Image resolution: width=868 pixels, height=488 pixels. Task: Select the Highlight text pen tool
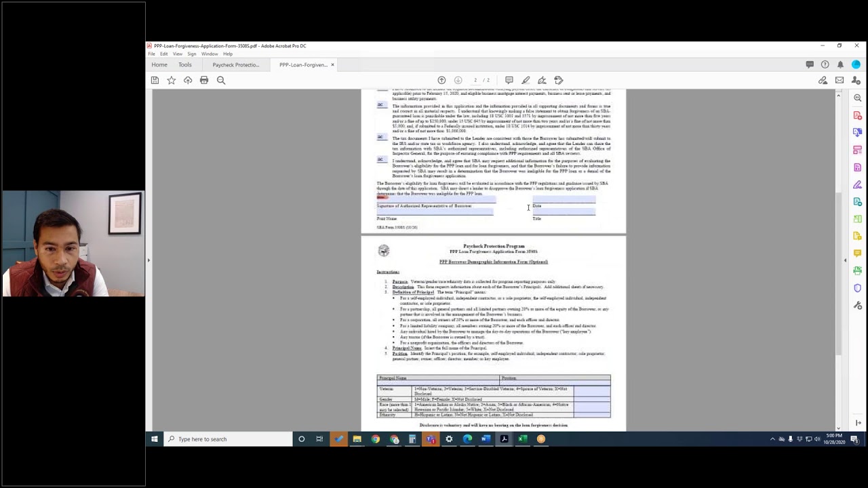pyautogui.click(x=526, y=80)
